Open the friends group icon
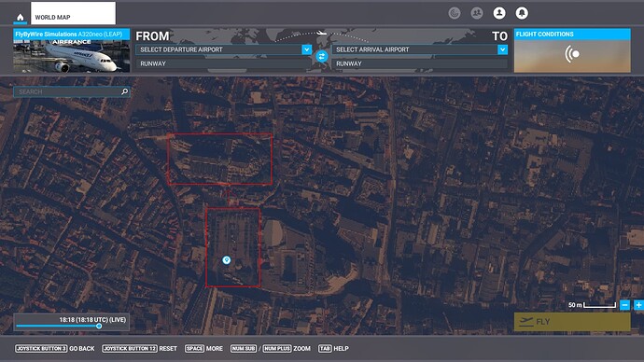 click(x=476, y=13)
